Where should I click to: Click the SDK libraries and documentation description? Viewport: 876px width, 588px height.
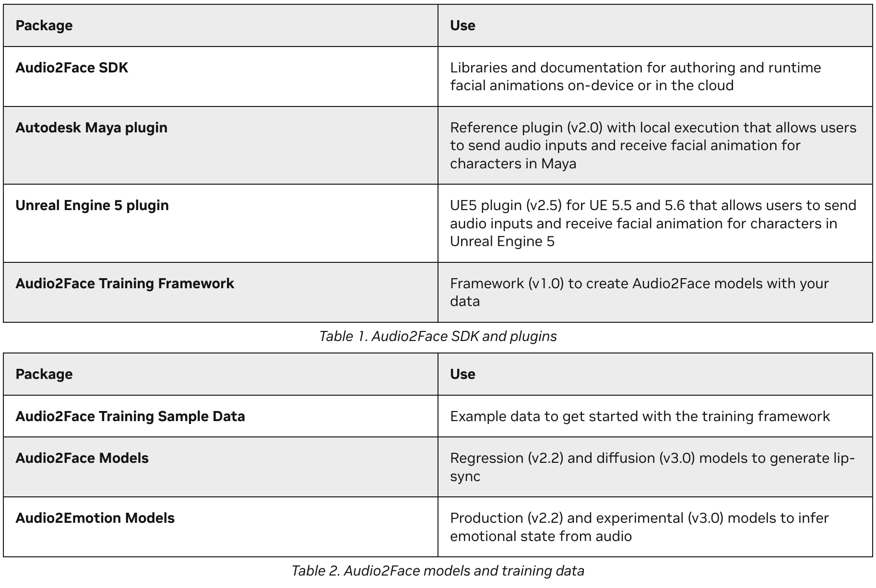pyautogui.click(x=635, y=76)
